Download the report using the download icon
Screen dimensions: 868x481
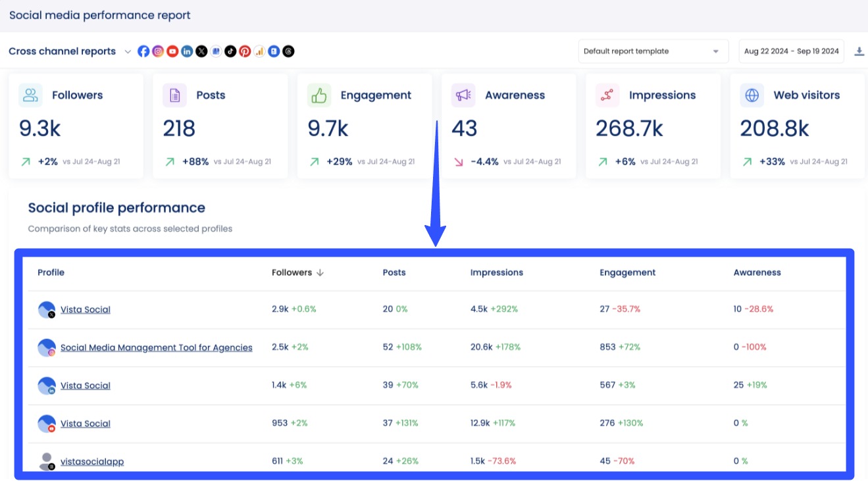tap(859, 51)
